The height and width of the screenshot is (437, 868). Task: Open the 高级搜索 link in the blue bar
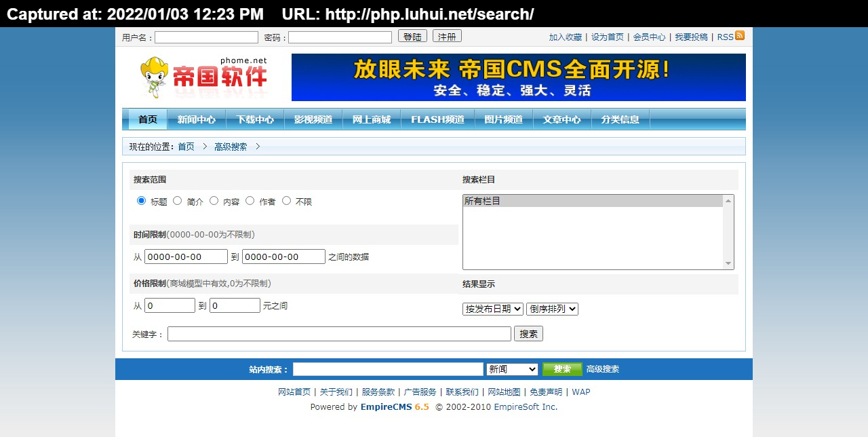[603, 369]
